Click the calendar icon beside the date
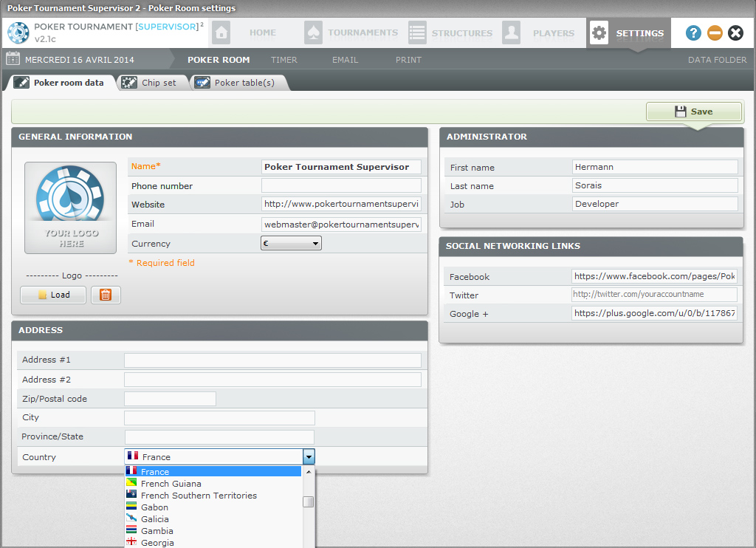Viewport: 756px width, 548px height. point(13,60)
